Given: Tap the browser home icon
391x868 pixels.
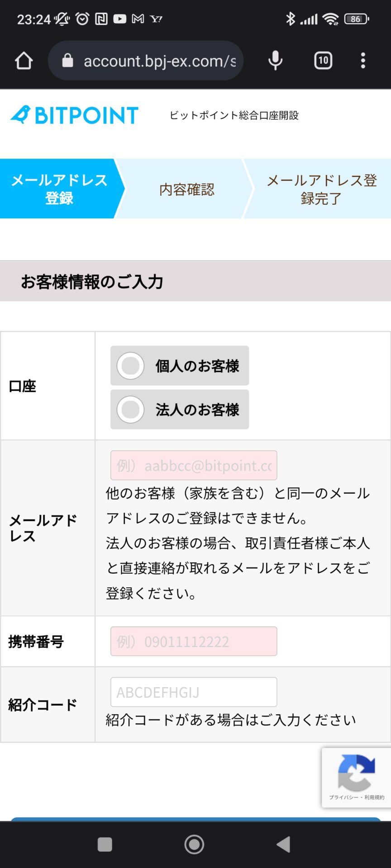Looking at the screenshot, I should click(x=24, y=61).
